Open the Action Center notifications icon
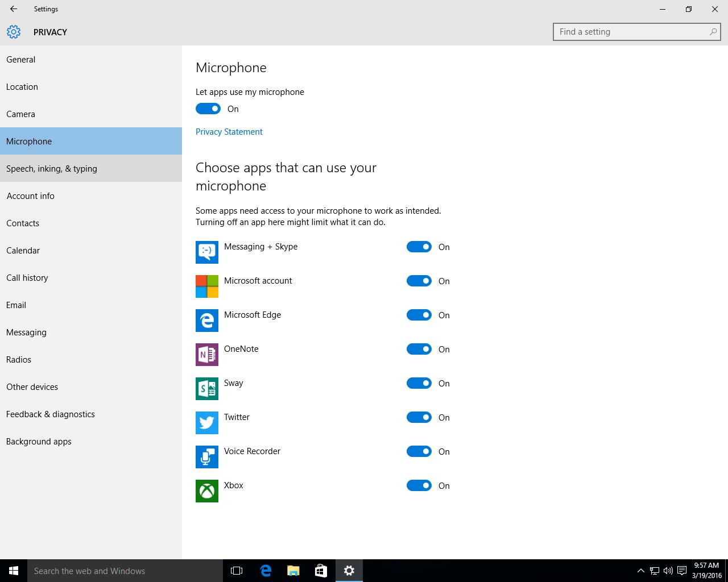728x582 pixels. (681, 571)
